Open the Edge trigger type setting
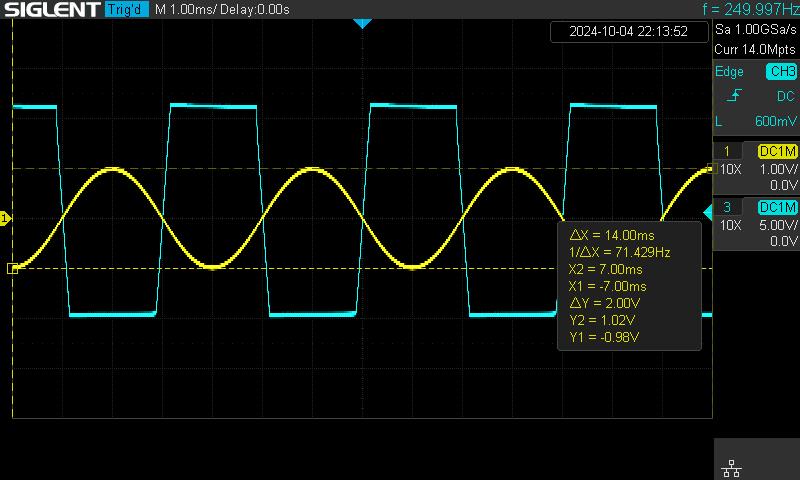Viewport: 800px width, 480px height. pyautogui.click(x=730, y=72)
